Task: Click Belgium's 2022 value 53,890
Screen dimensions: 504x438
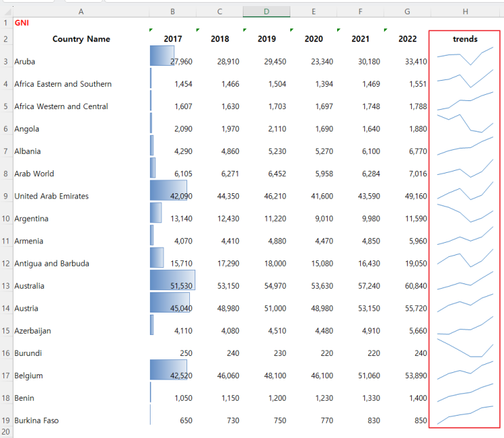Action: click(x=416, y=376)
